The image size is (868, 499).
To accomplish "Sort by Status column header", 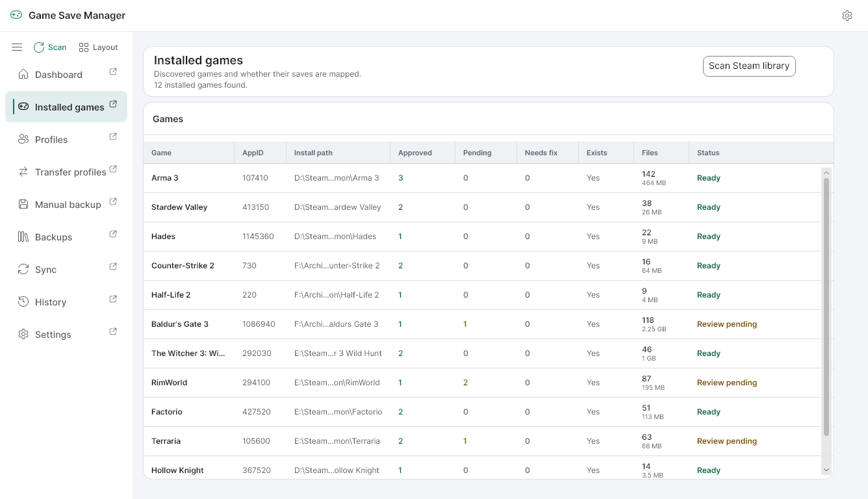I will click(x=761, y=153).
